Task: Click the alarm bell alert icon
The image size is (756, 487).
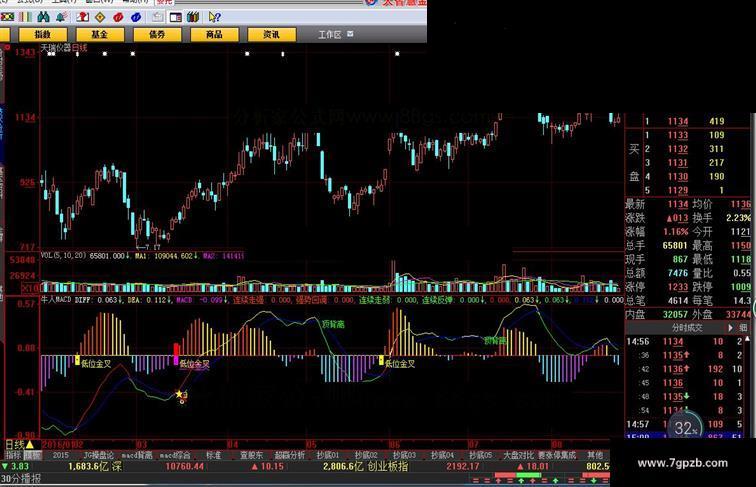Action: (x=61, y=17)
